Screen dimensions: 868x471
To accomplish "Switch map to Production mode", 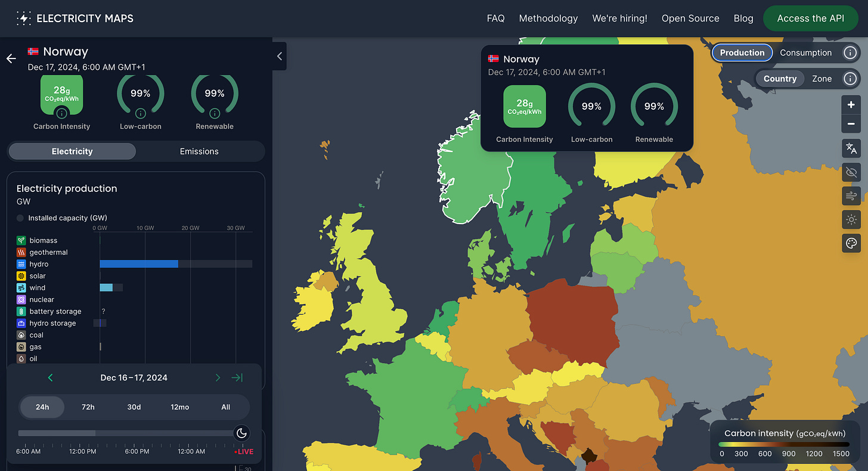I will coord(742,52).
